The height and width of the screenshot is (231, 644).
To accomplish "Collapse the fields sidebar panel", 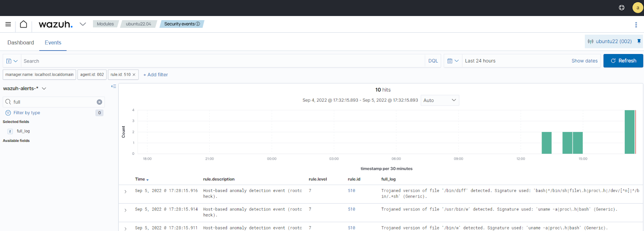I will coord(114,86).
